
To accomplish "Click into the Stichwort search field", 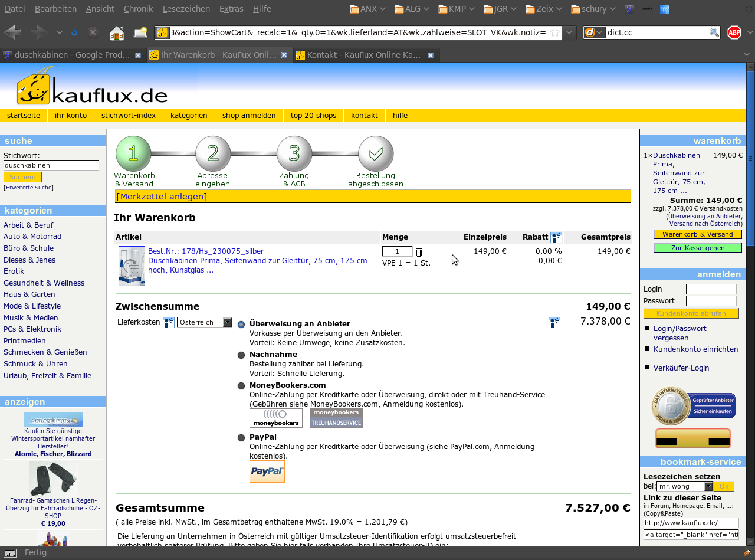I will 51,166.
